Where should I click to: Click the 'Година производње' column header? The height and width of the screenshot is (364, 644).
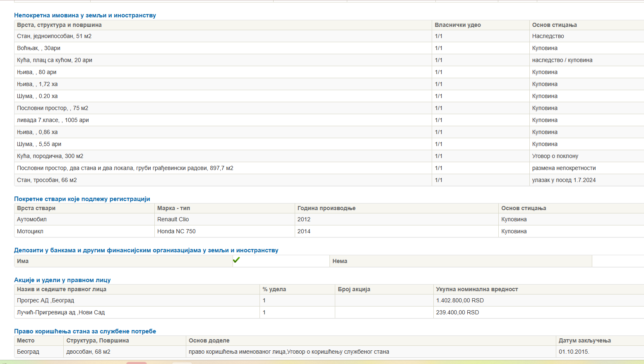tap(326, 208)
